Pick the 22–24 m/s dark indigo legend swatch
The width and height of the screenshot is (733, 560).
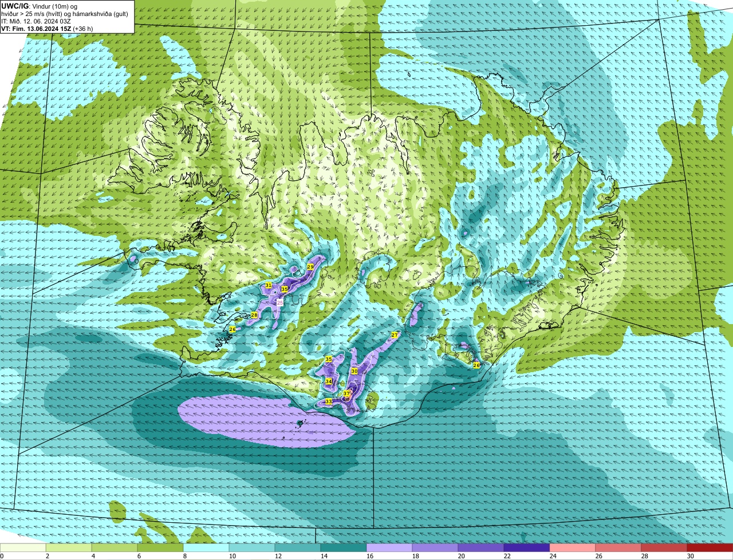[x=527, y=547]
